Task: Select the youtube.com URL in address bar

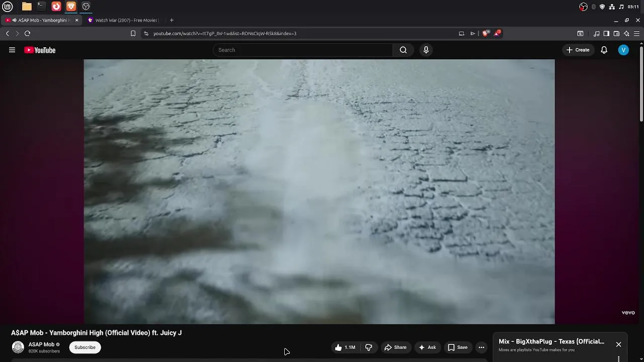Action: coord(224,33)
